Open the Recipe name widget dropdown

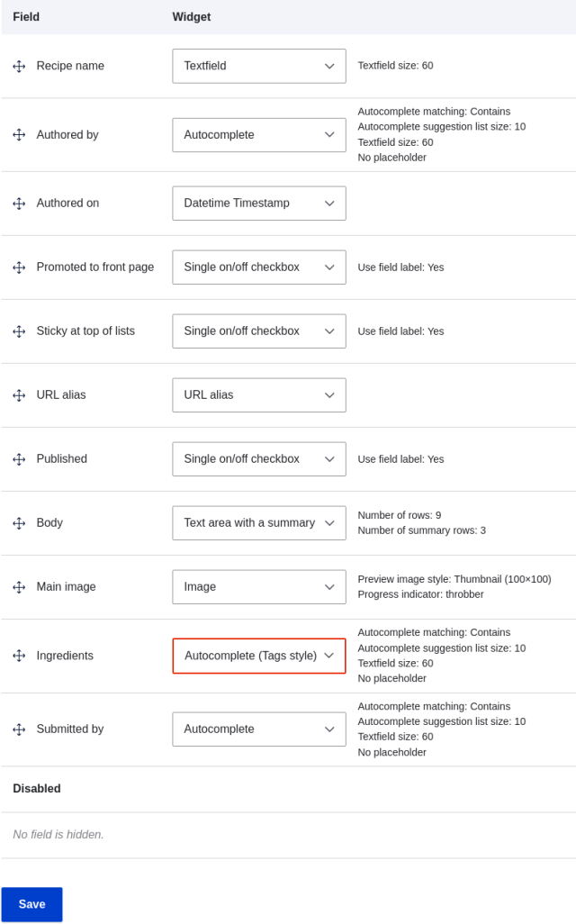tap(258, 66)
